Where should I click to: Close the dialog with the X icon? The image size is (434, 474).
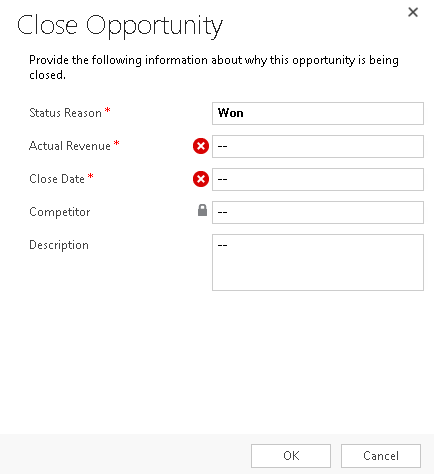[413, 12]
